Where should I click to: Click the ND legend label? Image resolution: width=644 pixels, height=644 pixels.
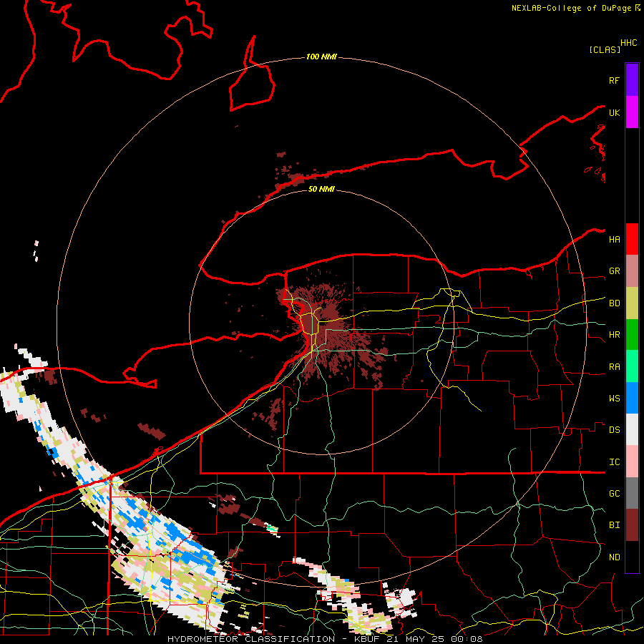[x=614, y=557]
